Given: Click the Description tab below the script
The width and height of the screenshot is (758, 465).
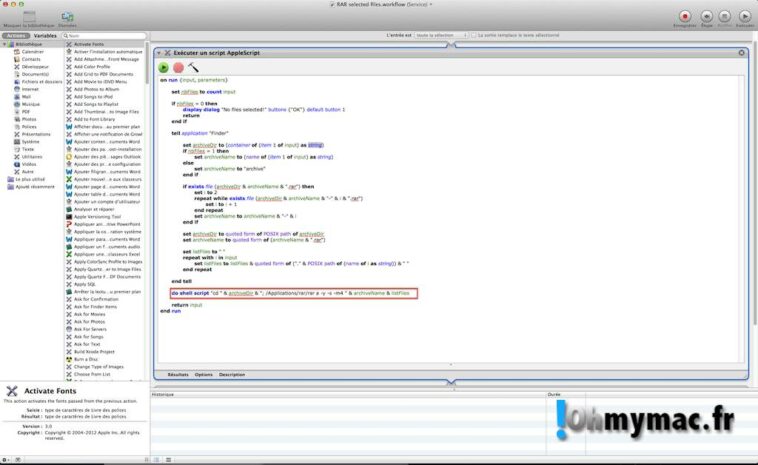Looking at the screenshot, I should (x=232, y=374).
